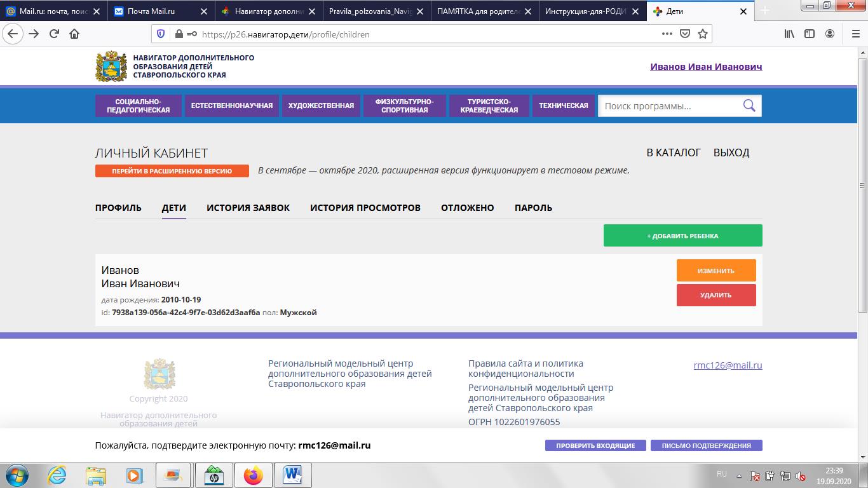The image size is (868, 488).
Task: Click the rmc126@mail.ru footer link
Action: click(x=728, y=365)
